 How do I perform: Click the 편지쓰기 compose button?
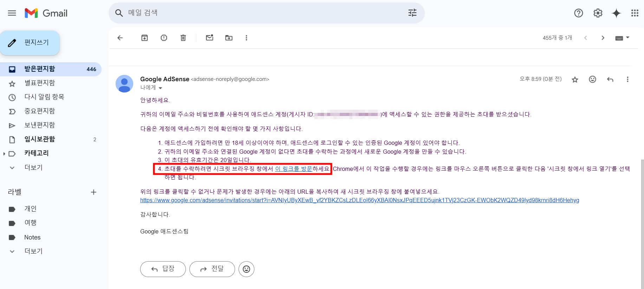(x=30, y=43)
